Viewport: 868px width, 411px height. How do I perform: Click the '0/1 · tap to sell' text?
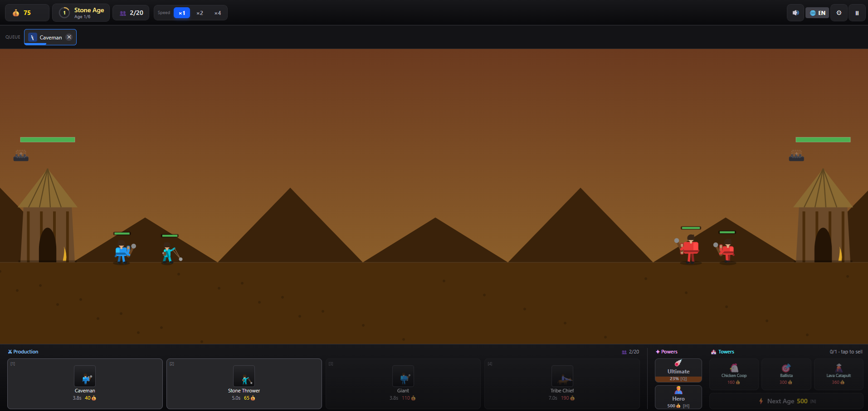(846, 352)
